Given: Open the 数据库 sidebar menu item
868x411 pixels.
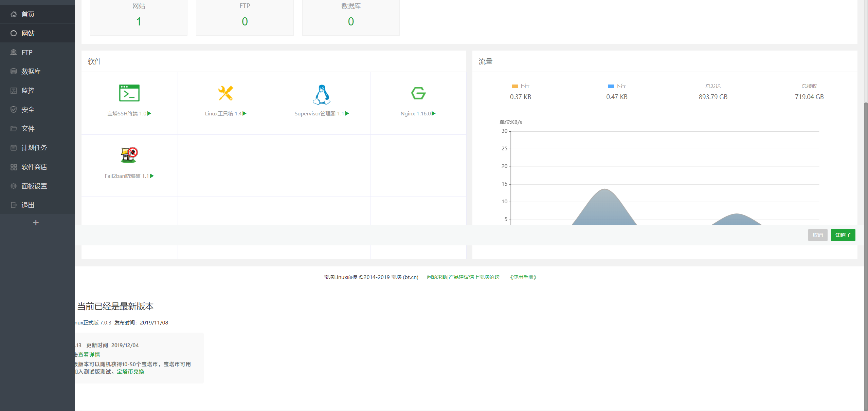Looking at the screenshot, I should [37, 71].
